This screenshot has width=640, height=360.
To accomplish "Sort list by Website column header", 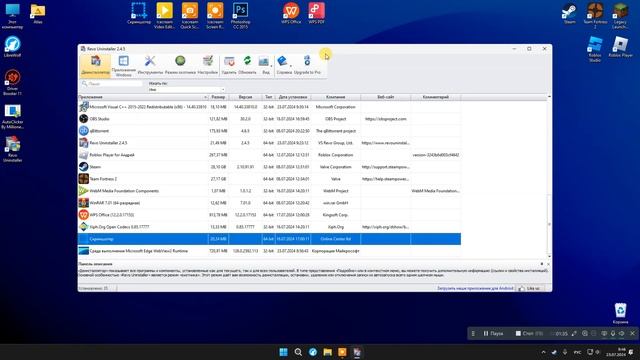I will 386,97.
